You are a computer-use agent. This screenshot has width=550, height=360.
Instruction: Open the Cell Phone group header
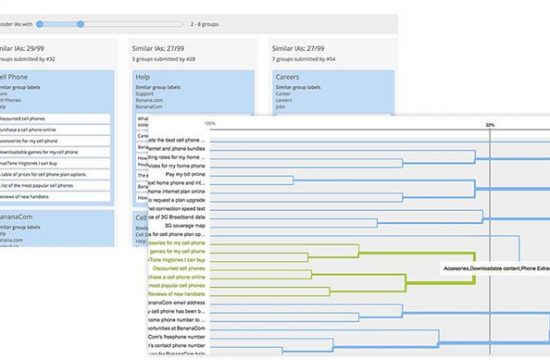coord(14,77)
